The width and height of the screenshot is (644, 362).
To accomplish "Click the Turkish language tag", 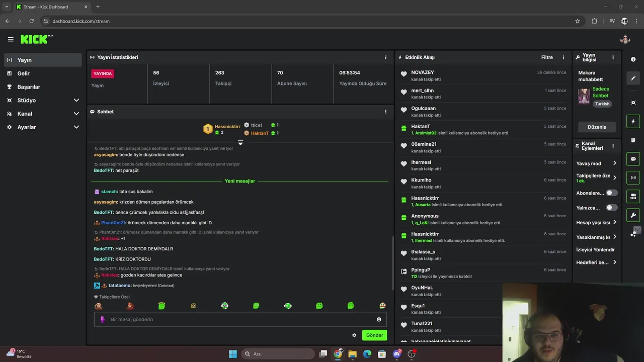I will click(x=602, y=104).
